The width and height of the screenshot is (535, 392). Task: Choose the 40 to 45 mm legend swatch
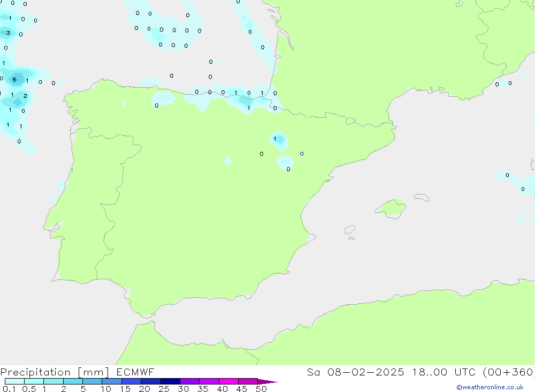click(228, 381)
